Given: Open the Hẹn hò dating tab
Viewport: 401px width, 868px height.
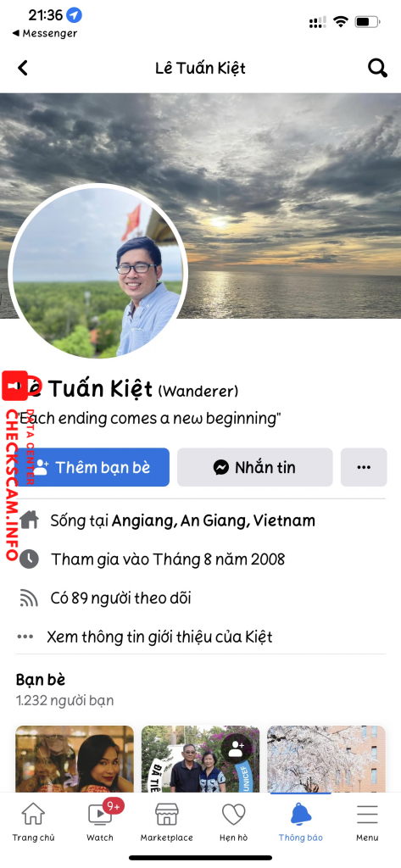Looking at the screenshot, I should 234,821.
